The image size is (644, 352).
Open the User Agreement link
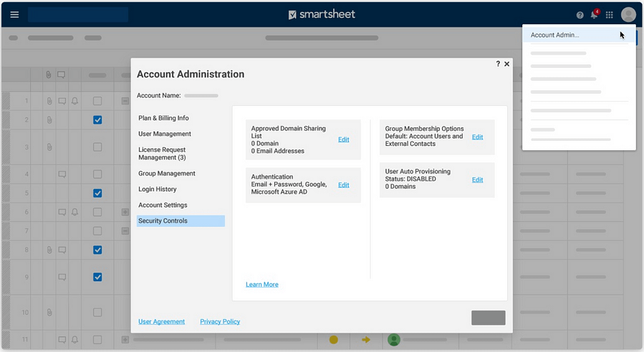click(x=161, y=322)
